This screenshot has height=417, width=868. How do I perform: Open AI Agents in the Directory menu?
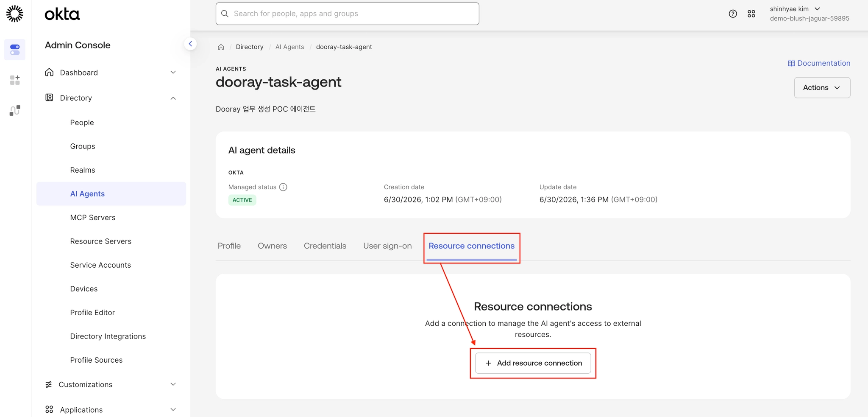111,194
